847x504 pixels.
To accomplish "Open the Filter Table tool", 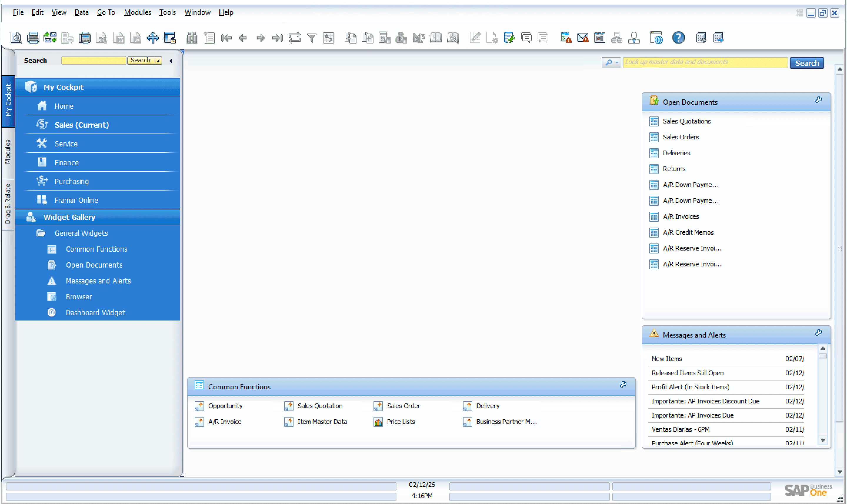I will coord(312,37).
